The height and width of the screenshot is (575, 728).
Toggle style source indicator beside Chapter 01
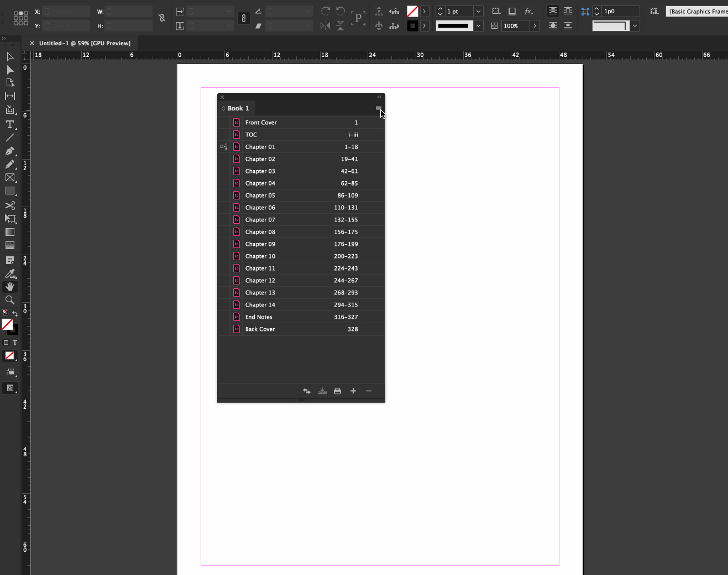224,147
